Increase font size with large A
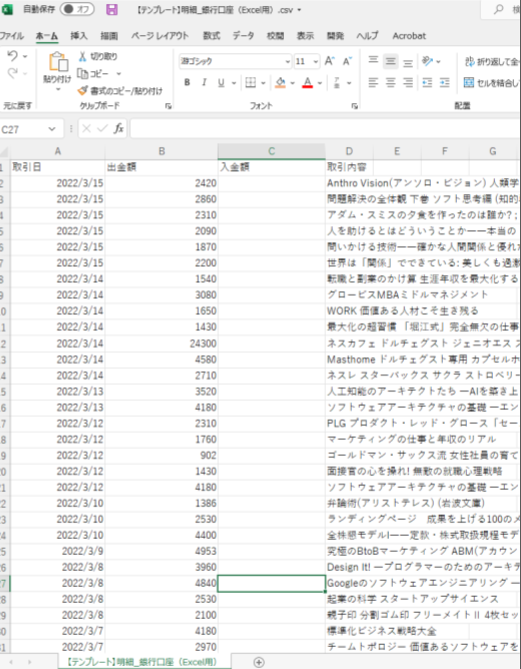This screenshot has width=521, height=669. (x=329, y=61)
